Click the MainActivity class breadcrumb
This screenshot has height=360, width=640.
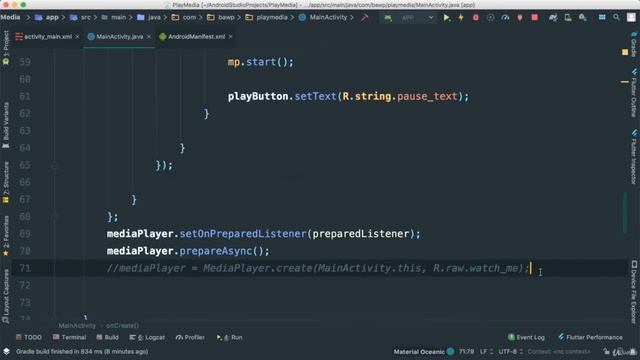click(323, 18)
